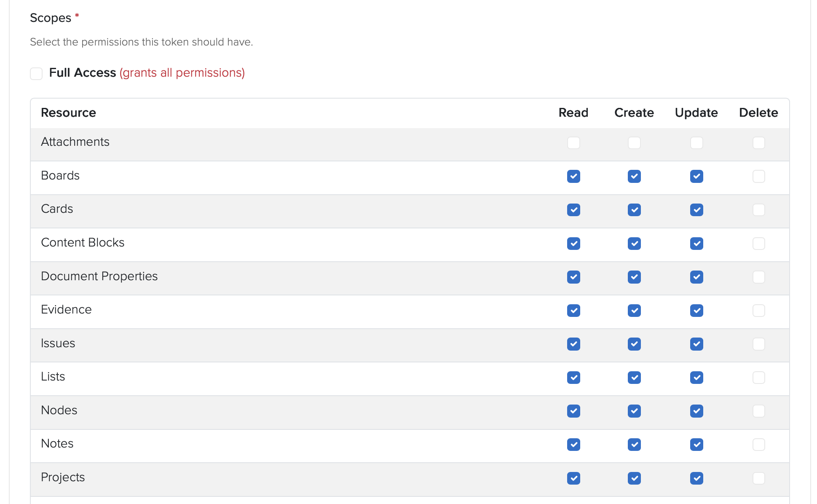Uncheck Read permission for Document Properties
Viewport: 817px width, 504px height.
point(573,277)
